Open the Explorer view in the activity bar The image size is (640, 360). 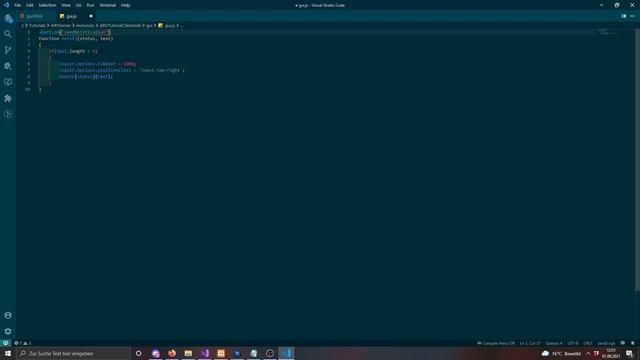pyautogui.click(x=8, y=18)
